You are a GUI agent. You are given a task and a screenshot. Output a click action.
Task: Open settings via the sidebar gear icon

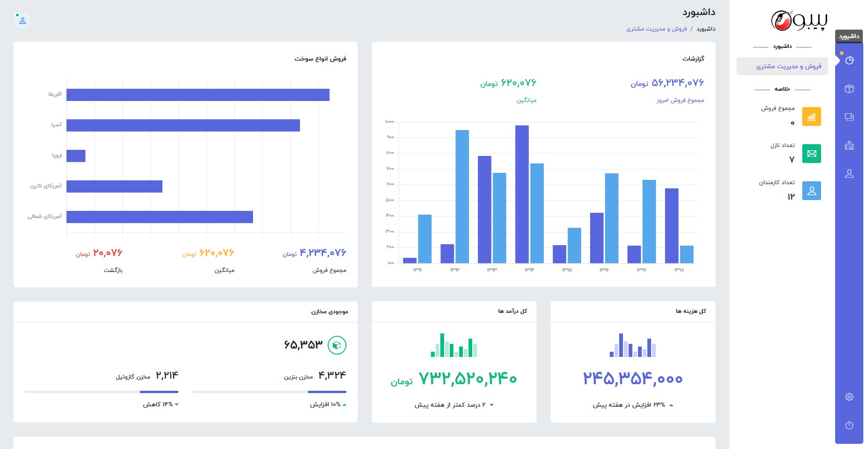click(849, 397)
